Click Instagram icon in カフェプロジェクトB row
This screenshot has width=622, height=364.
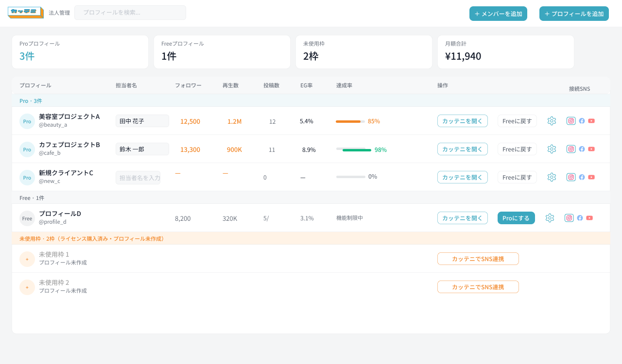point(571,149)
